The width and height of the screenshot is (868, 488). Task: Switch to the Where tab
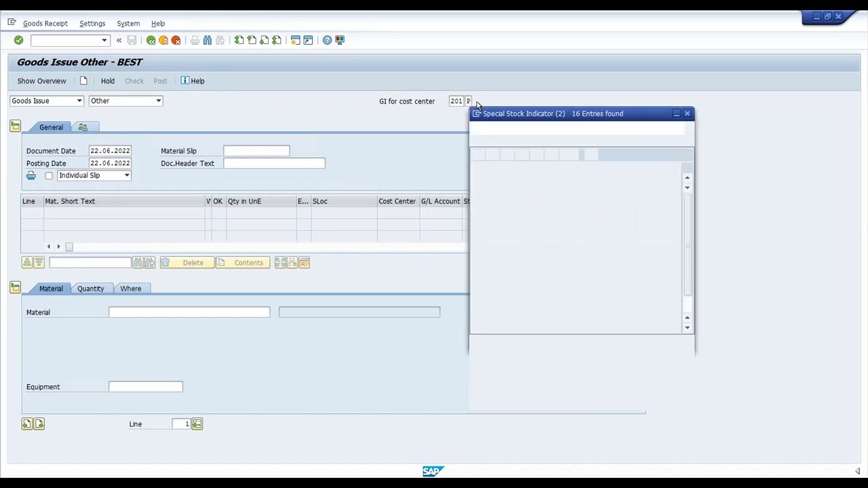(x=131, y=289)
